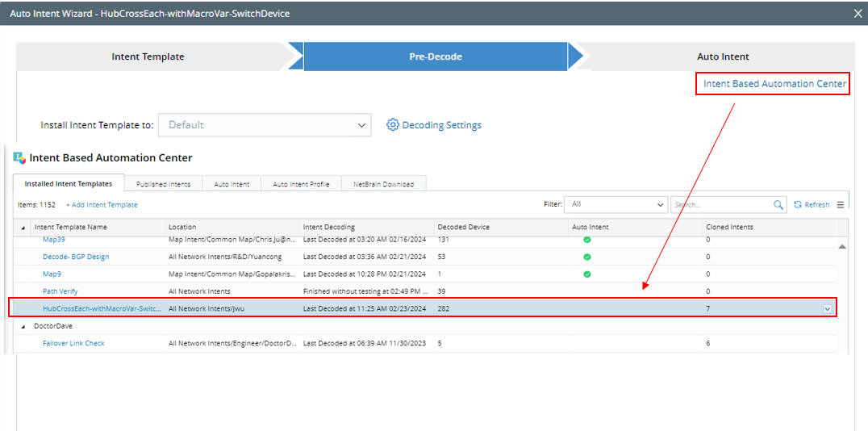Click the Add Intent Template link
868x431 pixels.
tap(102, 205)
